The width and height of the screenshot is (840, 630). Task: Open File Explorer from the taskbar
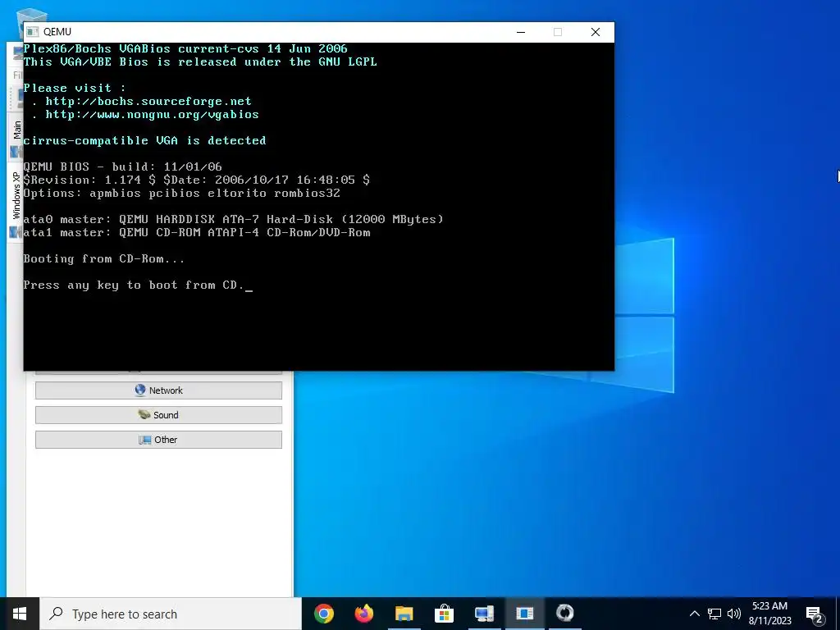(404, 614)
